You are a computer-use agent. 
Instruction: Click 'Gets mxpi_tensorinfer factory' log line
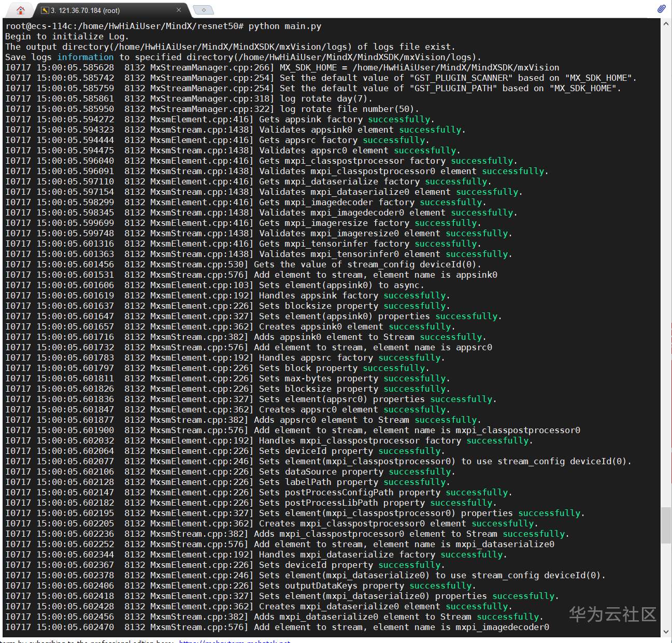(x=244, y=244)
